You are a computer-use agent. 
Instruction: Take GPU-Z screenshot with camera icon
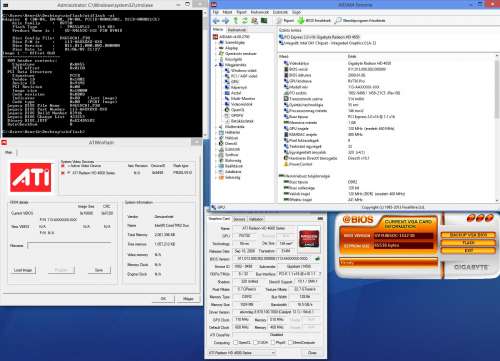coord(320,219)
